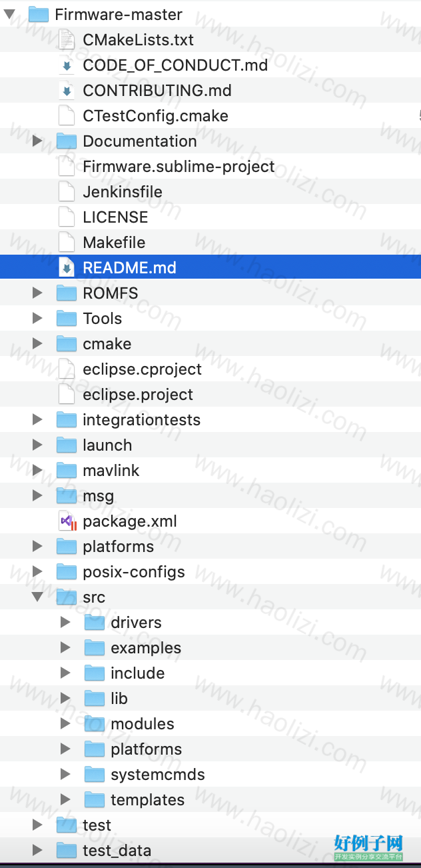Click the CTestConfig.cmake file icon
Screen dimensions: 421x868
[x=67, y=116]
